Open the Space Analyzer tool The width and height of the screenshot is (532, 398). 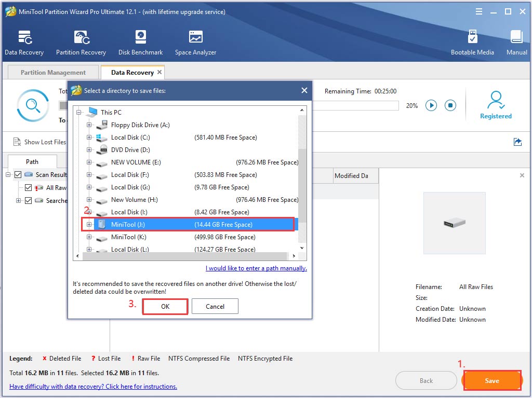coord(195,43)
